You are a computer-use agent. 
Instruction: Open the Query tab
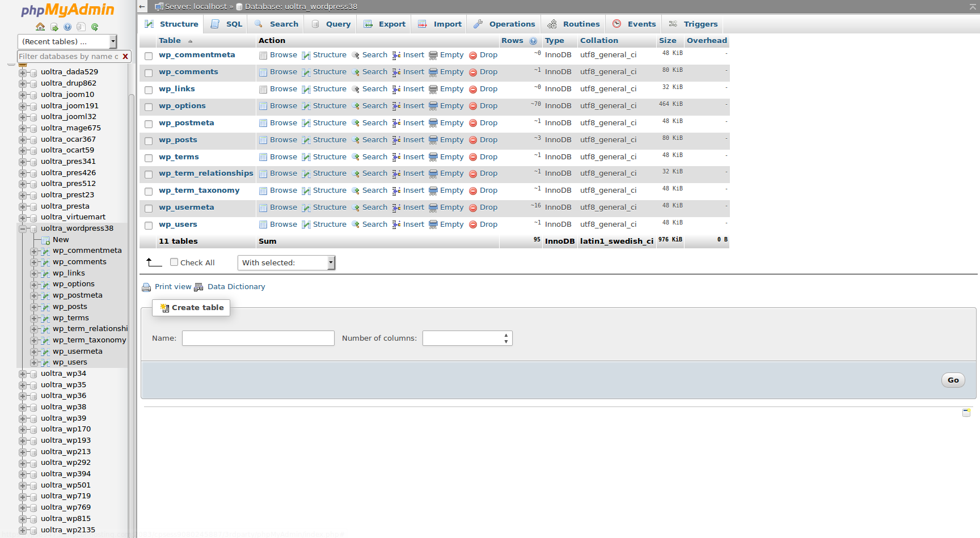click(x=331, y=24)
